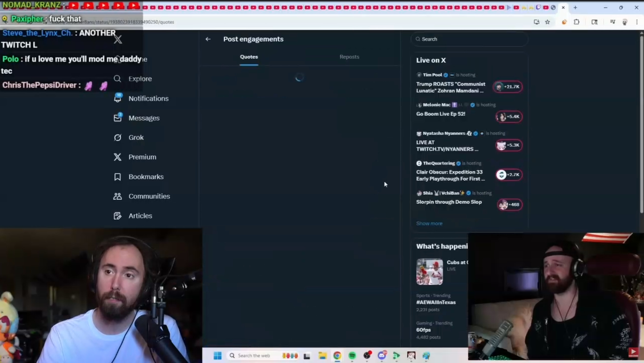Image resolution: width=644 pixels, height=363 pixels.
Task: Open Chrome three-dot menu
Action: (x=637, y=22)
